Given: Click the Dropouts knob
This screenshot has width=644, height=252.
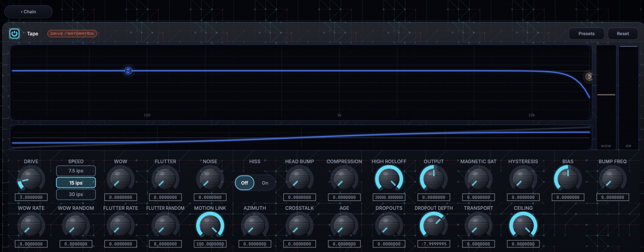Looking at the screenshot, I should (389, 225).
